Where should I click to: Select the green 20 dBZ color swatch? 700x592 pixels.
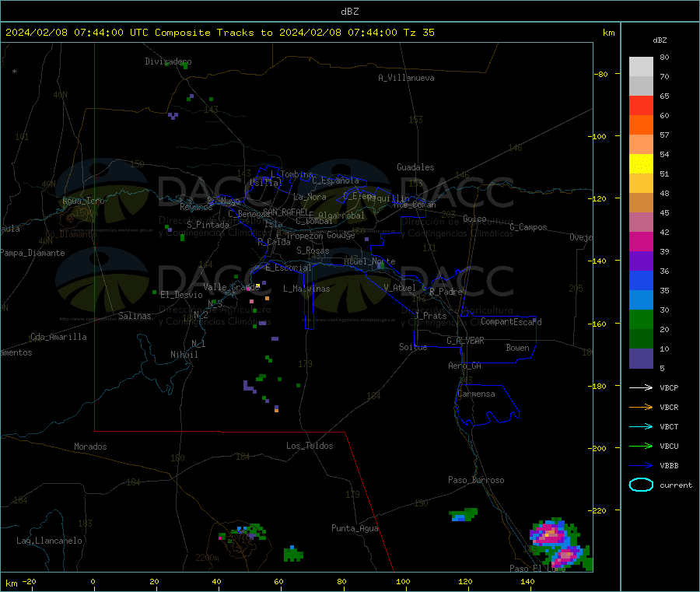tap(641, 319)
